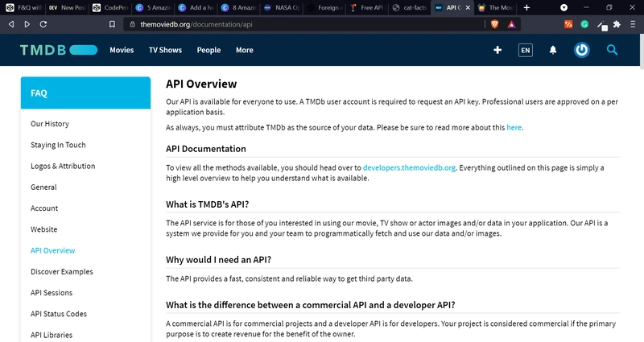Switch to the CodePen tab
Image resolution: width=644 pixels, height=342 pixels.
tap(110, 7)
